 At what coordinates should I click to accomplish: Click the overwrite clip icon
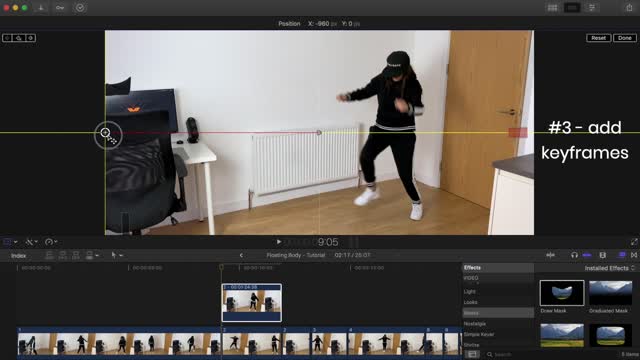[89, 256]
